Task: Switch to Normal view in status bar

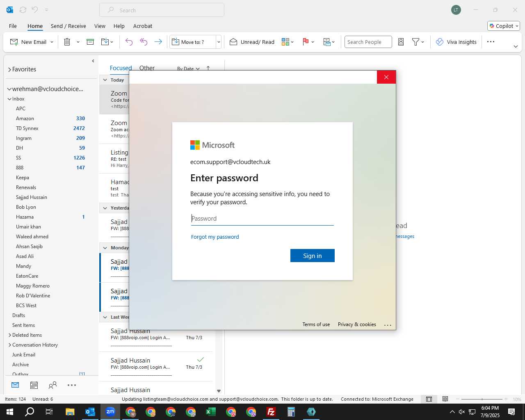Action: point(429,399)
